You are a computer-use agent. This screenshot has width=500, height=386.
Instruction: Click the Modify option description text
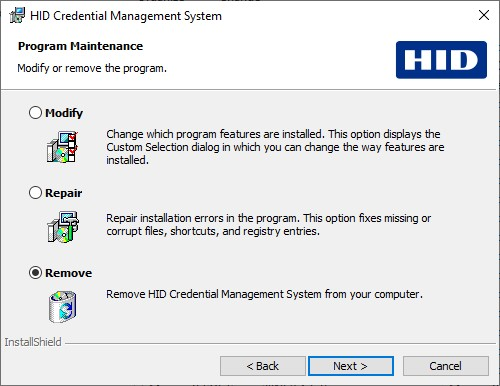click(x=275, y=147)
